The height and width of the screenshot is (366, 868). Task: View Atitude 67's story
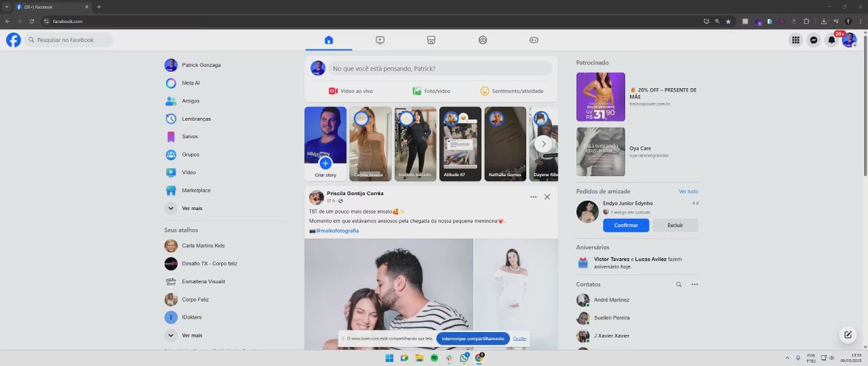460,144
